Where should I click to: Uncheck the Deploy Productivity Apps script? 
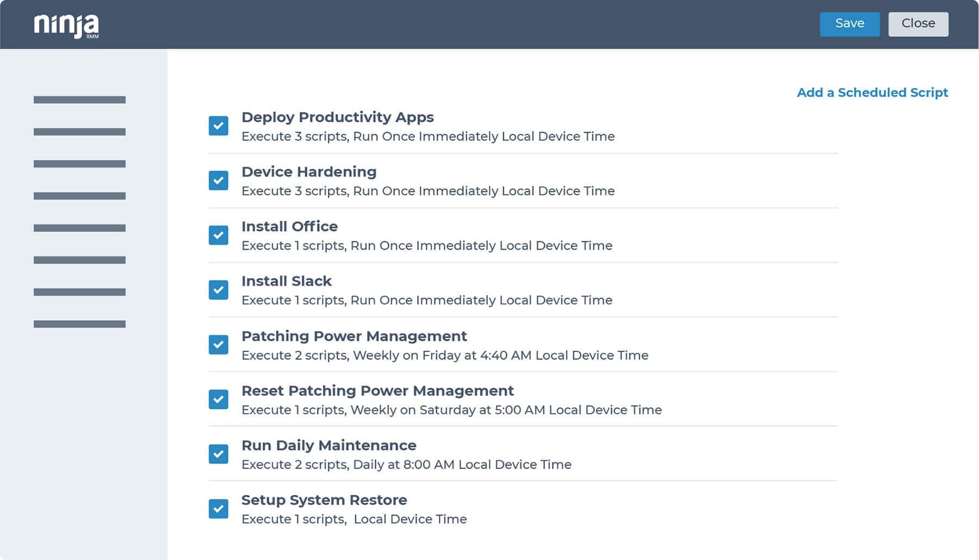click(219, 126)
